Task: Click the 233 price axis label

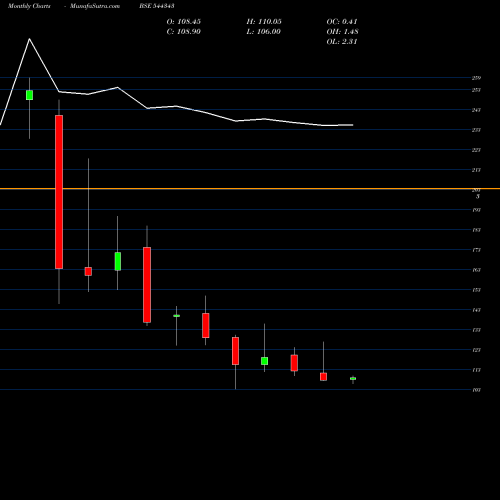Action: pyautogui.click(x=476, y=130)
